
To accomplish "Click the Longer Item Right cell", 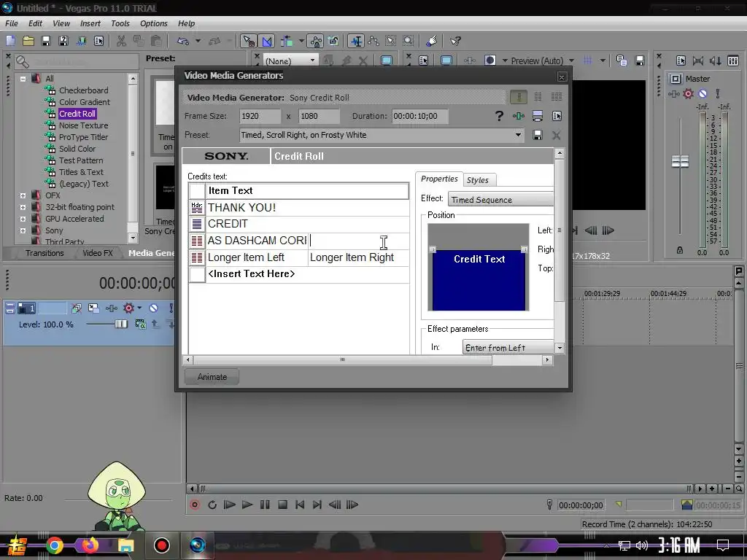I will pos(358,257).
